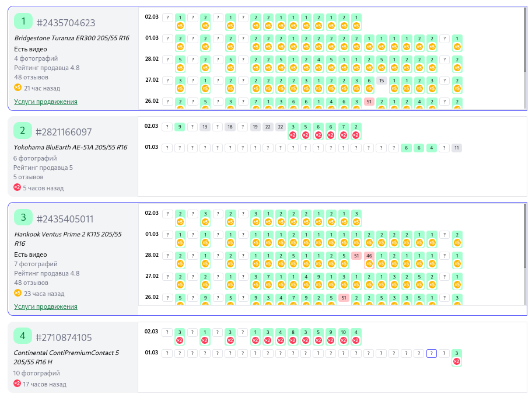Click the x5 icon beside "23 часа назад"
Viewport: 532px width, 397px height.
[17, 293]
